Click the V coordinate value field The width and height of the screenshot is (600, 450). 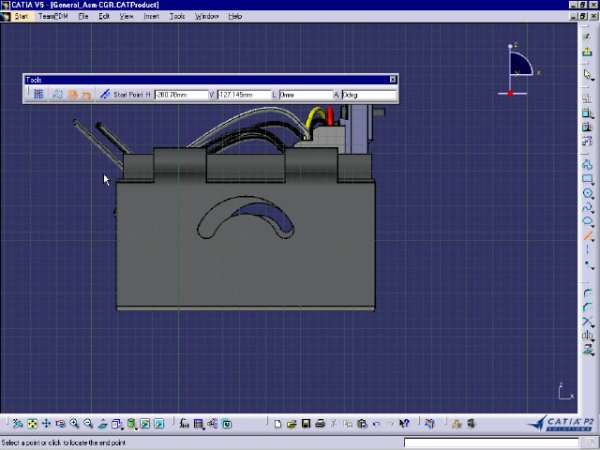click(x=244, y=95)
